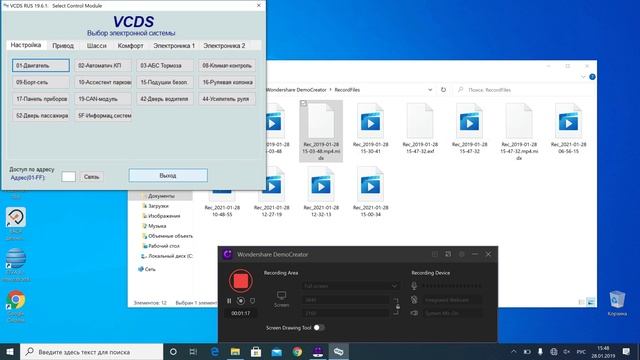Open Документы in Explorer sidebar
Image resolution: width=640 pixels, height=360 pixels.
click(x=161, y=196)
